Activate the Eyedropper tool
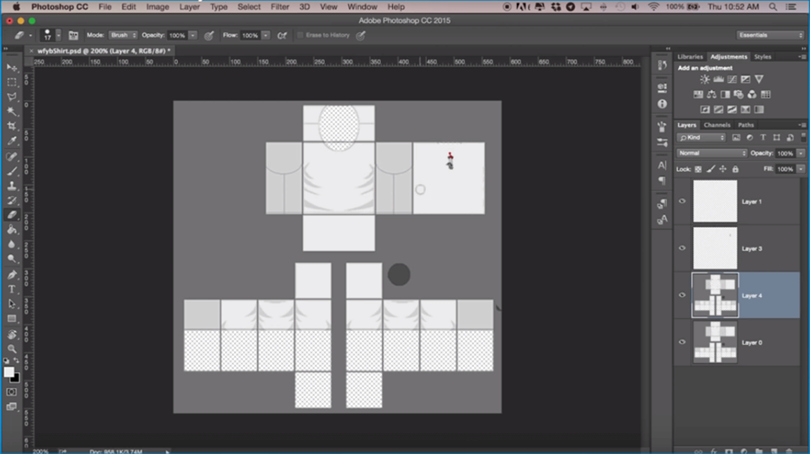This screenshot has height=454, width=810. point(11,140)
